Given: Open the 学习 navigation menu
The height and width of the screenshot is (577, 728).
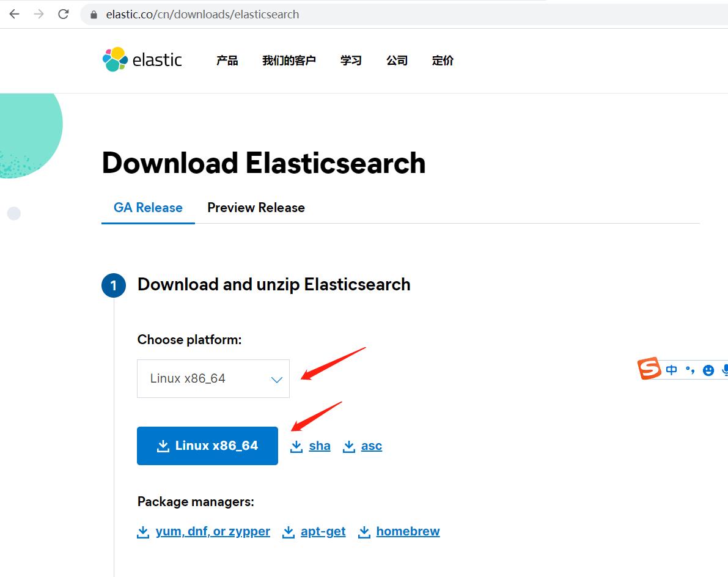Looking at the screenshot, I should pos(350,61).
